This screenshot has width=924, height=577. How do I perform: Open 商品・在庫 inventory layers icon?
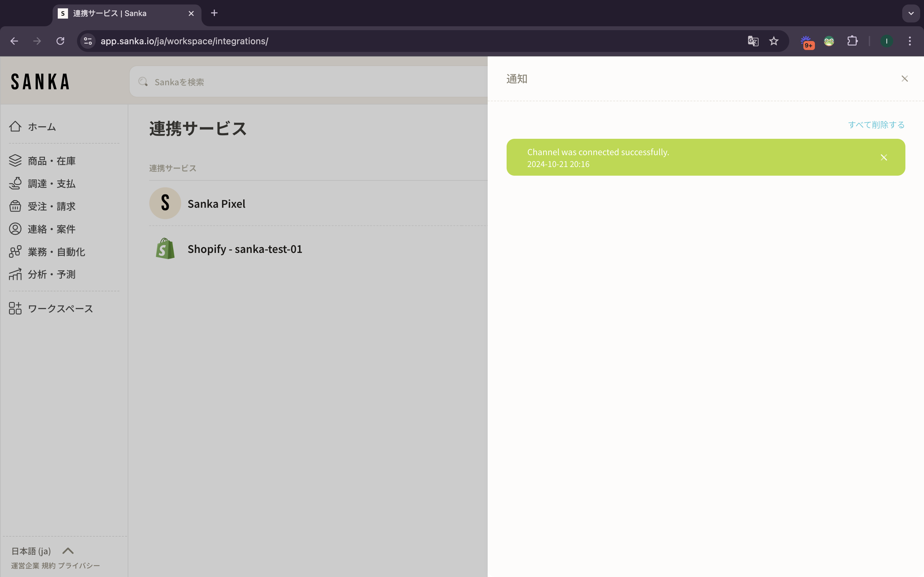[x=15, y=161]
